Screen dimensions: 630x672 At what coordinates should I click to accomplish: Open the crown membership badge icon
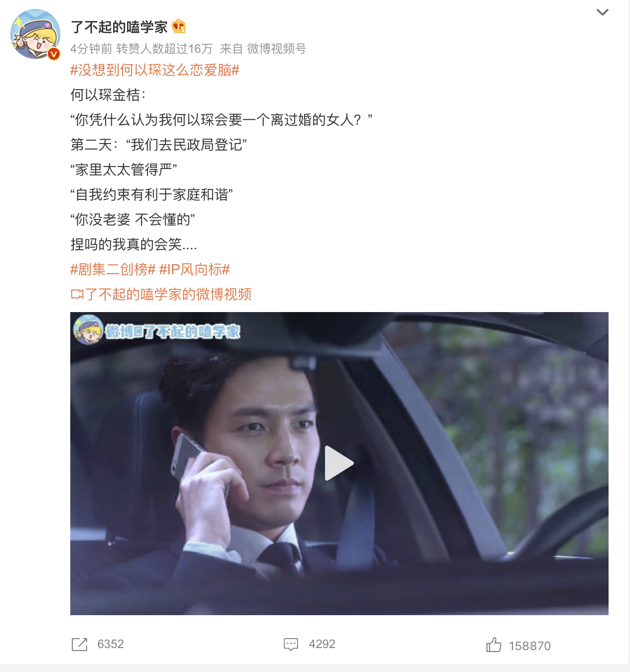tap(178, 26)
